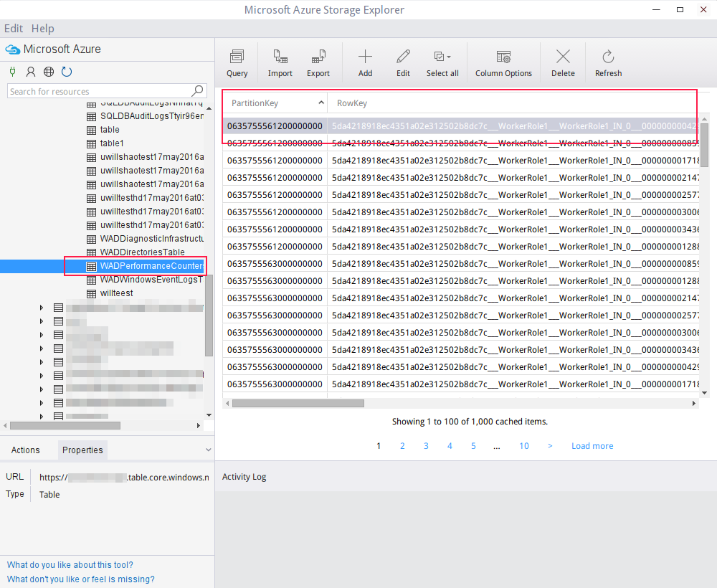Viewport: 717px width, 588px height.
Task: Click the table's horizontal scrollbar thumb
Action: click(x=298, y=403)
